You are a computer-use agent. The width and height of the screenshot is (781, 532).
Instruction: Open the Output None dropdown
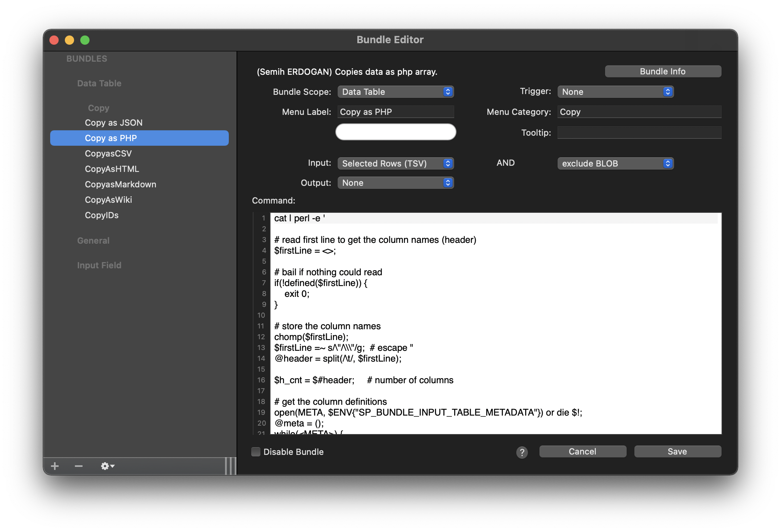[396, 183]
